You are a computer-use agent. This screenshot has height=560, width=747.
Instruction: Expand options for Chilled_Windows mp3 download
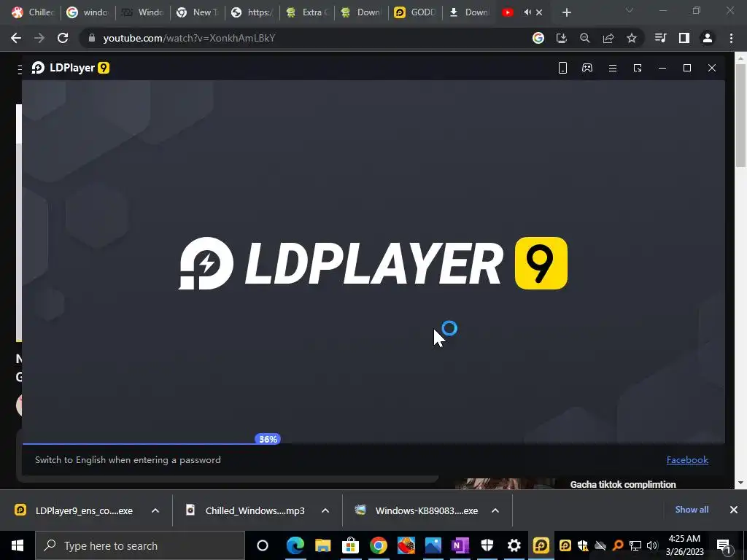pyautogui.click(x=325, y=510)
